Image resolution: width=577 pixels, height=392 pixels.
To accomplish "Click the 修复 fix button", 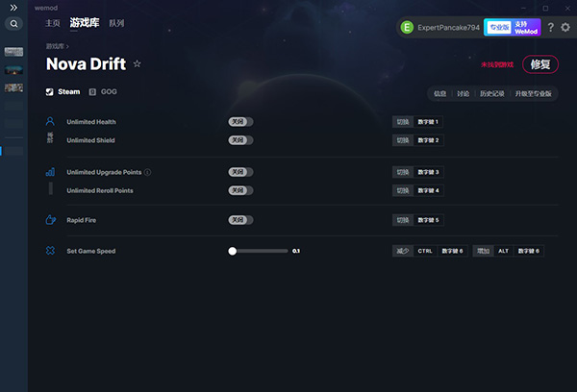I will [540, 64].
